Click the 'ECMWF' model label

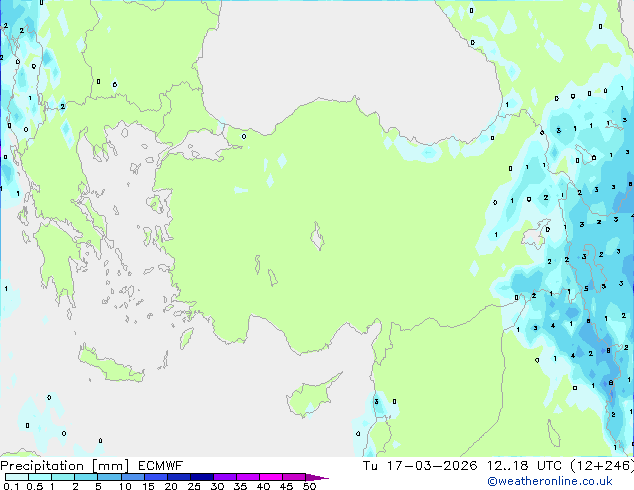click(161, 466)
